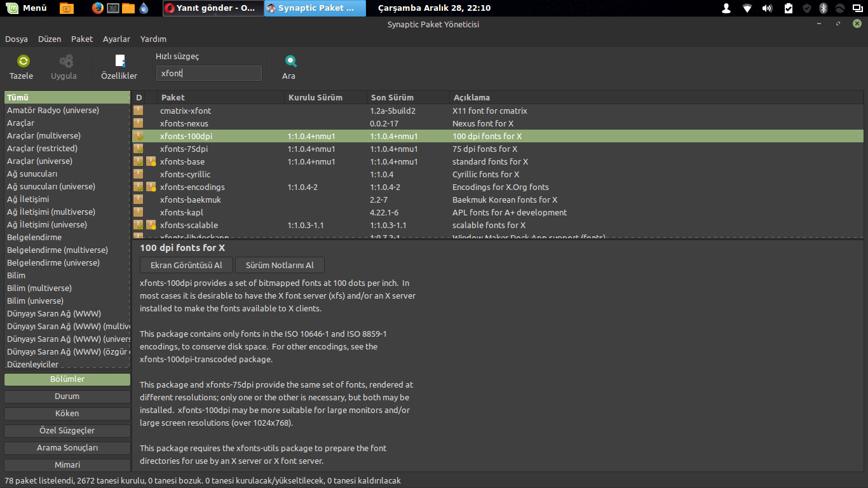Select the Bilim (universe) section
Viewport: 868px width, 488px height.
[67, 301]
